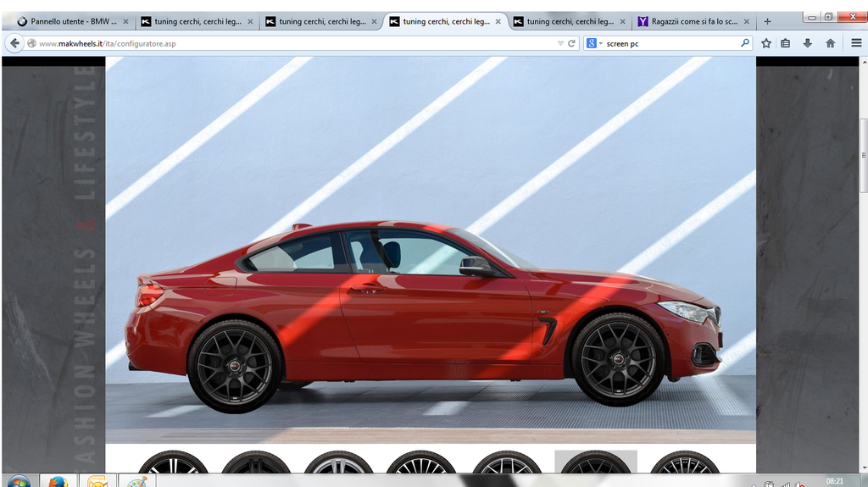868x487 pixels.
Task: Open a new tab with the plus button
Action: click(767, 21)
